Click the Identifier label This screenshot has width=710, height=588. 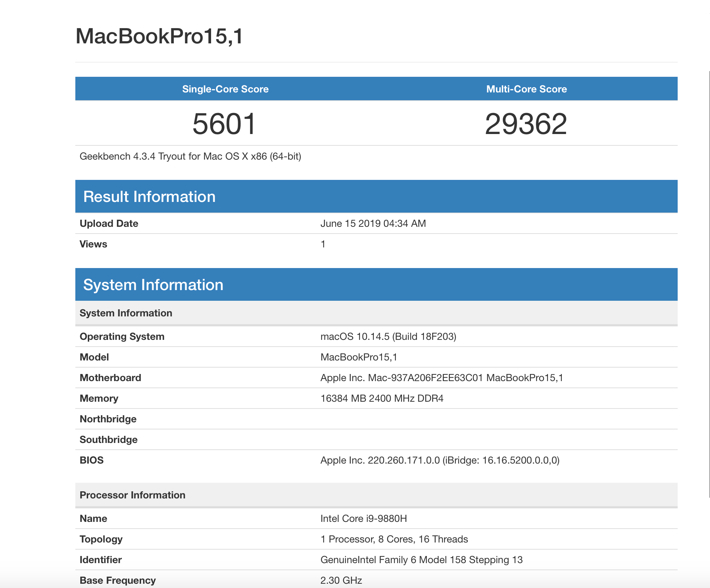click(101, 560)
